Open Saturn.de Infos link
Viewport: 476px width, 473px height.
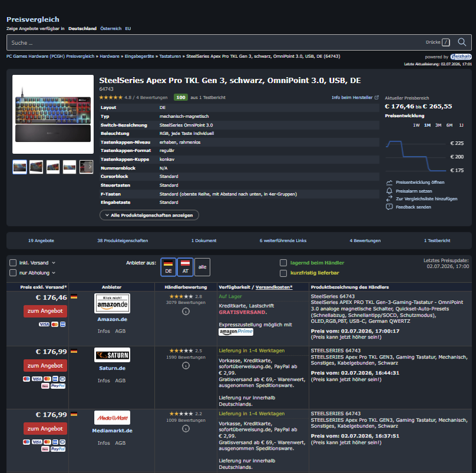pos(104,381)
